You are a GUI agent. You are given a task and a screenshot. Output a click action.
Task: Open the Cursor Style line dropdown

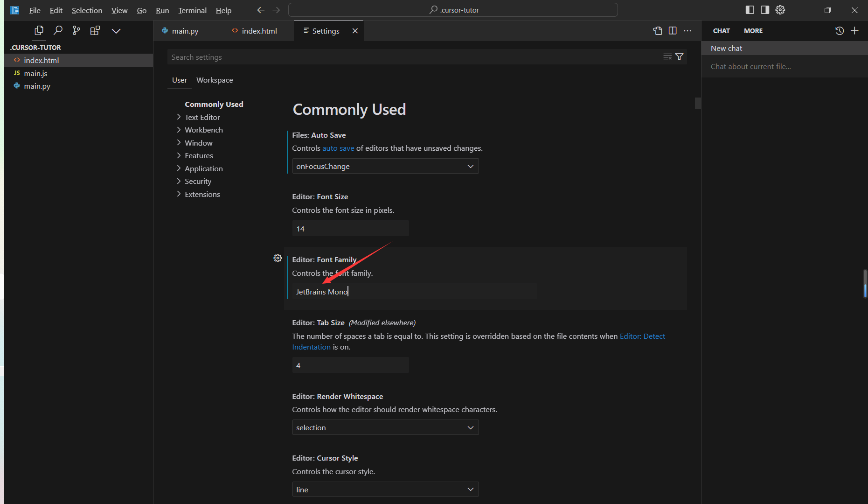click(385, 490)
